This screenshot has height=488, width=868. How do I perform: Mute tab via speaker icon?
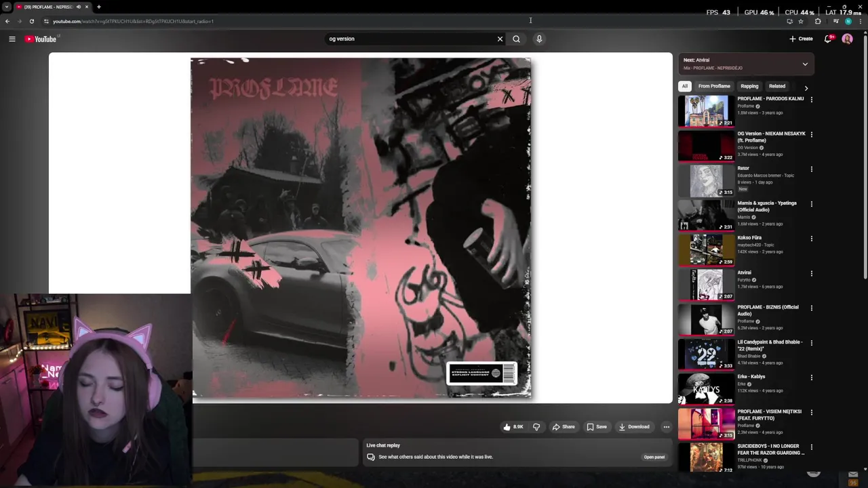pos(79,7)
